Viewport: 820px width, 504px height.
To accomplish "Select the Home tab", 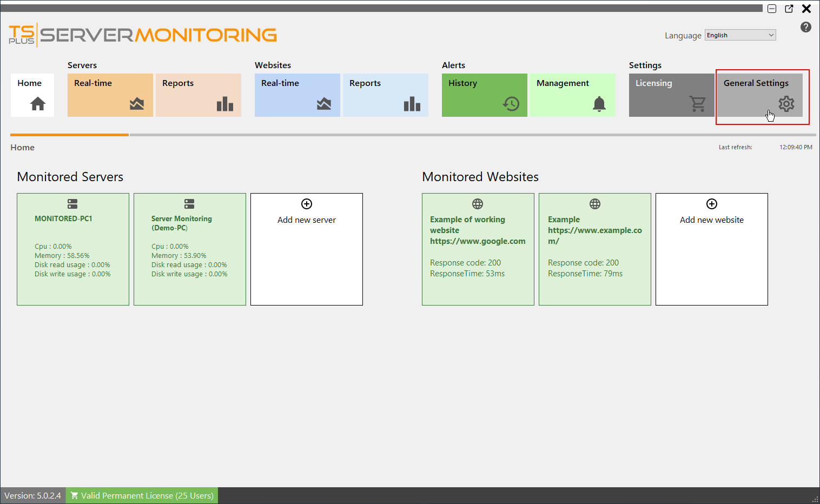I will pyautogui.click(x=32, y=95).
